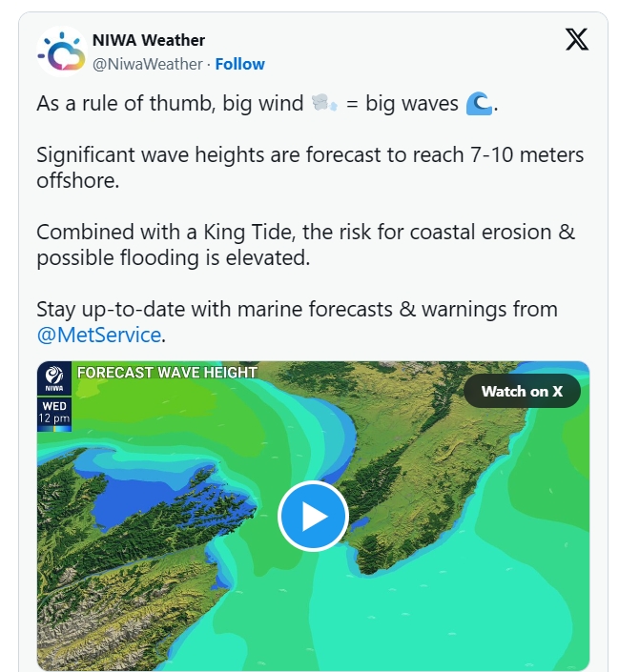Click the wave emoji in tweet
This screenshot has height=672, width=619.
tap(479, 104)
